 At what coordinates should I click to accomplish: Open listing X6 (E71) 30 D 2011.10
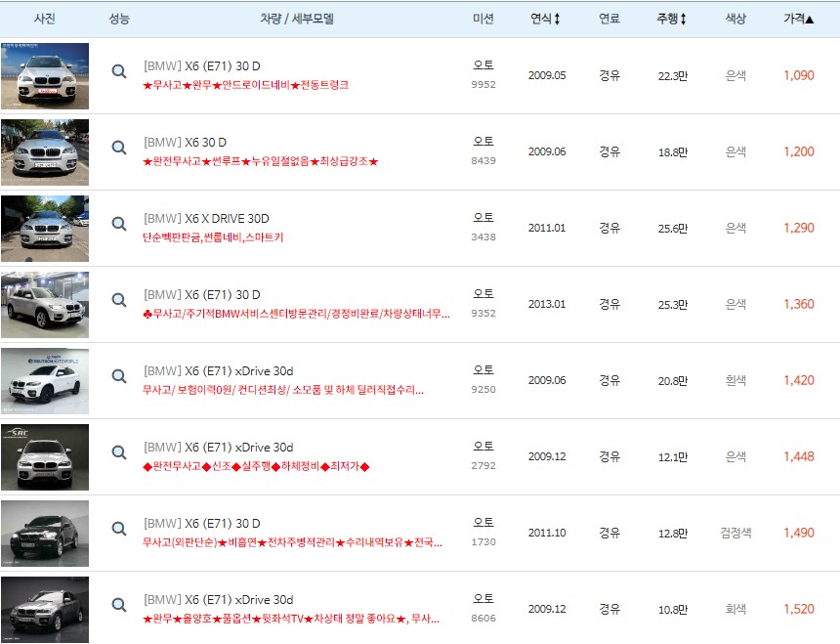202,524
